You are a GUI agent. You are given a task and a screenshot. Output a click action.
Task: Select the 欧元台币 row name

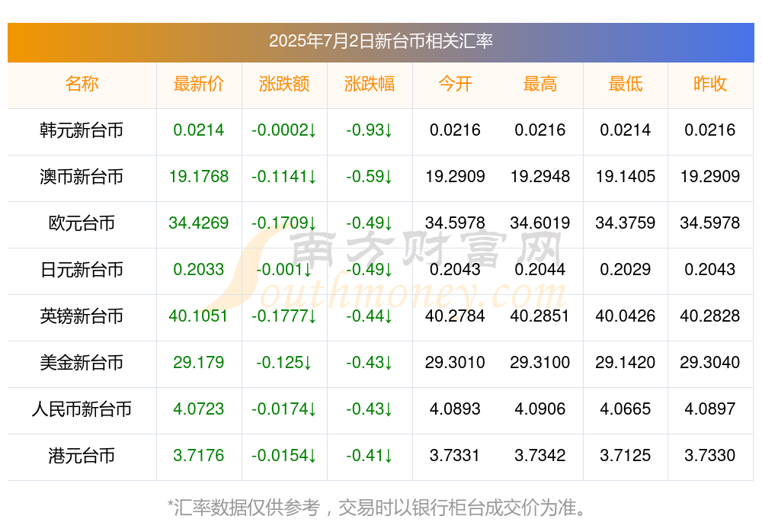[x=82, y=223]
